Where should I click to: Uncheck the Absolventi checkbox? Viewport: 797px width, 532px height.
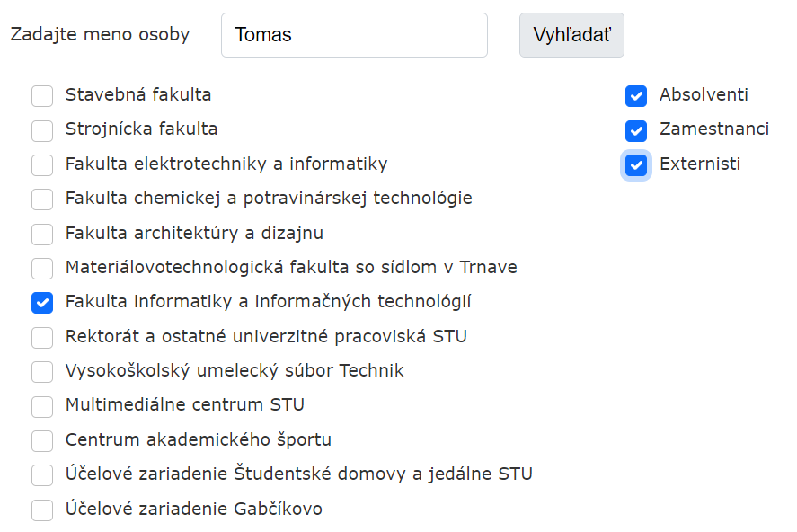click(x=636, y=96)
